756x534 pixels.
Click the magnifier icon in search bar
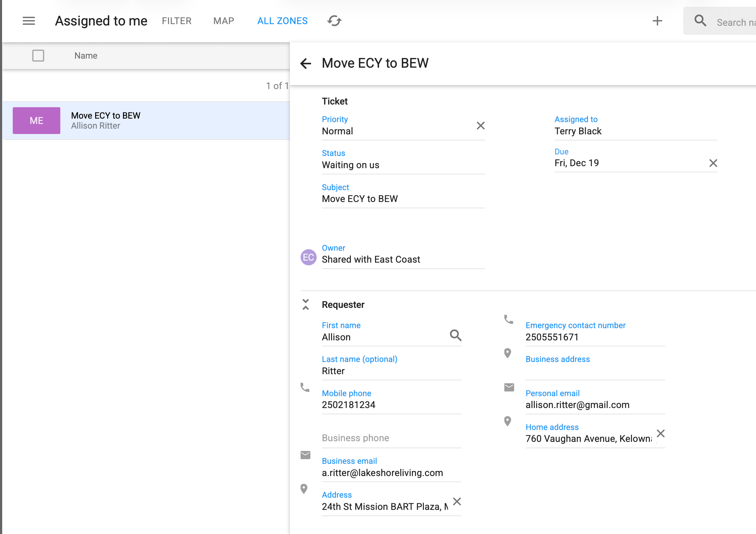pyautogui.click(x=700, y=21)
